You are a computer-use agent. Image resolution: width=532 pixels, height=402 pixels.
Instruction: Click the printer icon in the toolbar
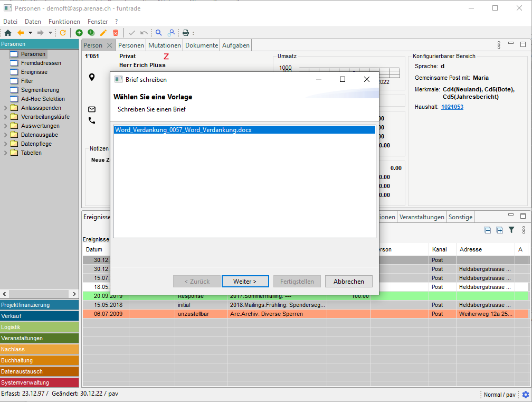(x=186, y=33)
